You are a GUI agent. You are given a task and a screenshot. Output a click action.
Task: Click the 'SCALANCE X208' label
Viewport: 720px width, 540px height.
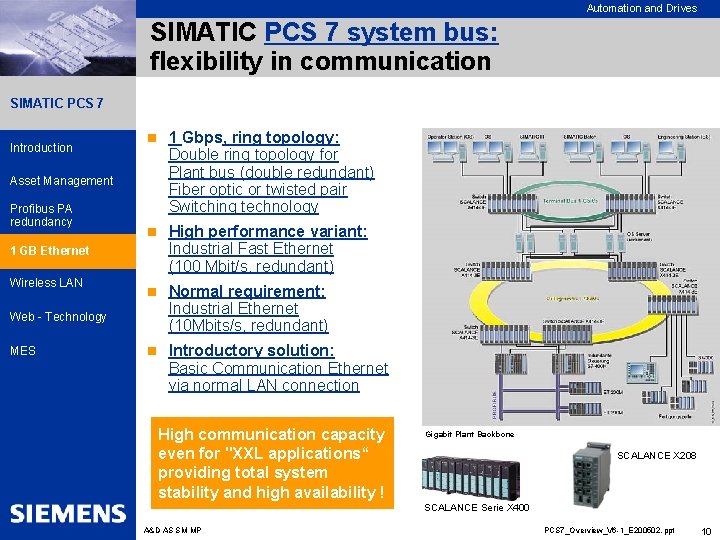tap(657, 455)
